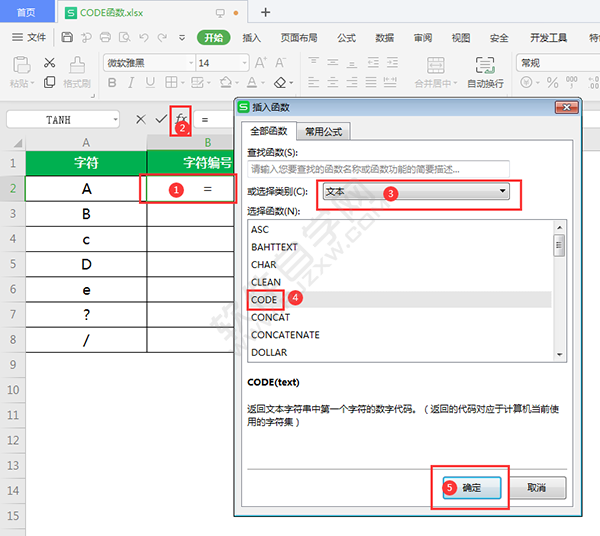Click the confirm checkmark in formula bar
This screenshot has height=536, width=600.
(161, 119)
